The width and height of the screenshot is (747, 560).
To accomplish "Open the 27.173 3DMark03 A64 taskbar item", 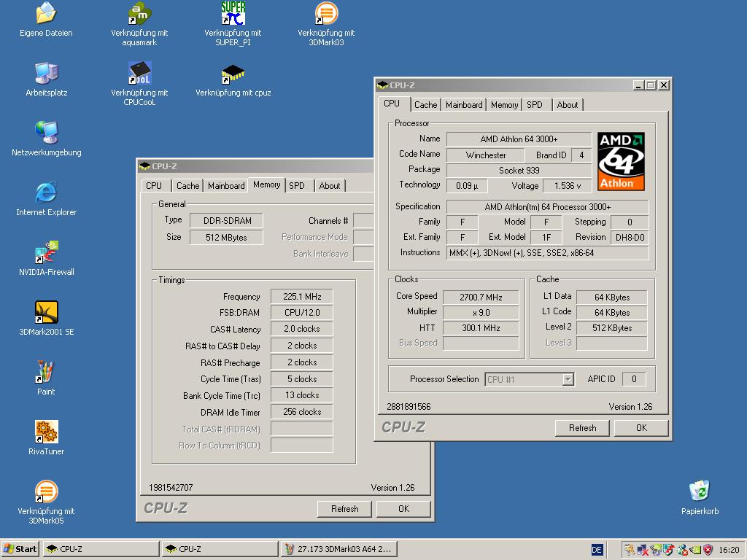I will (339, 549).
